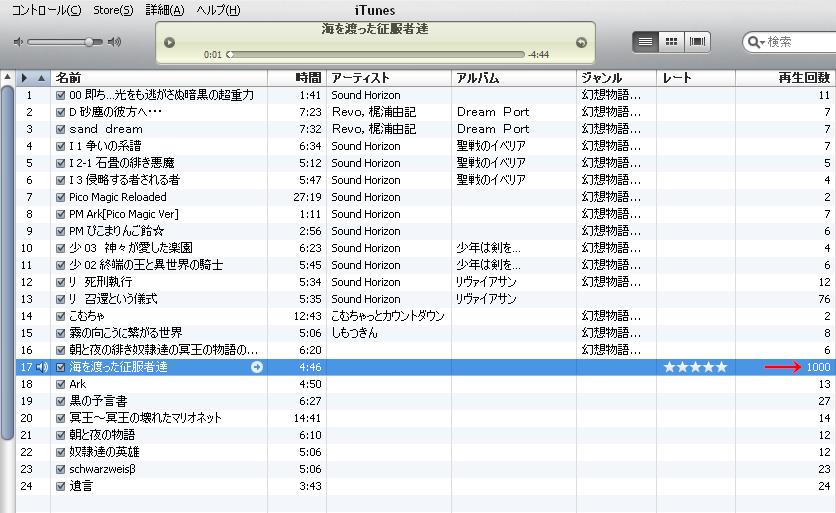Switch to list view

pyautogui.click(x=645, y=42)
